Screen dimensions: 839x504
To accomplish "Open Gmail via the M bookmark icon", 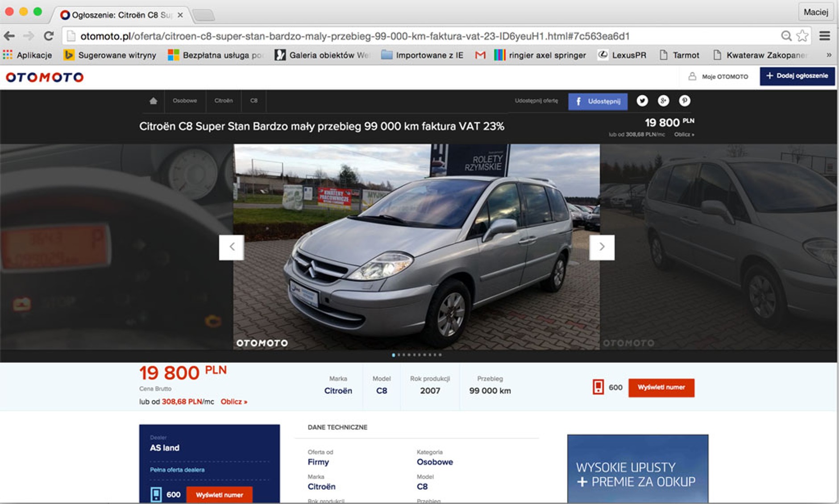I will [480, 55].
